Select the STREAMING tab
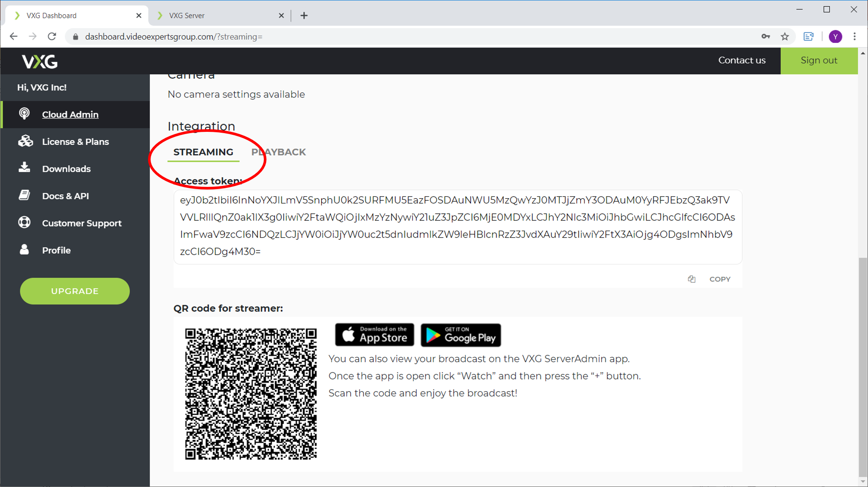Image resolution: width=868 pixels, height=487 pixels. pyautogui.click(x=203, y=152)
